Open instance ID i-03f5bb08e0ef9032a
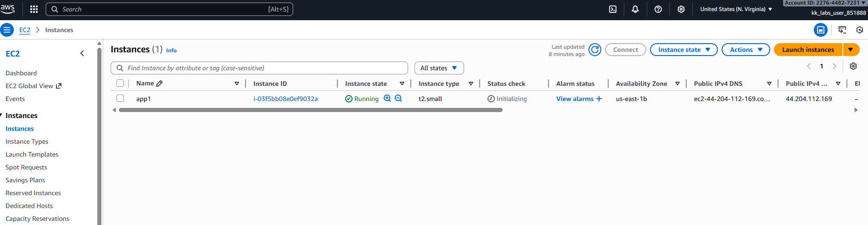 [x=286, y=99]
